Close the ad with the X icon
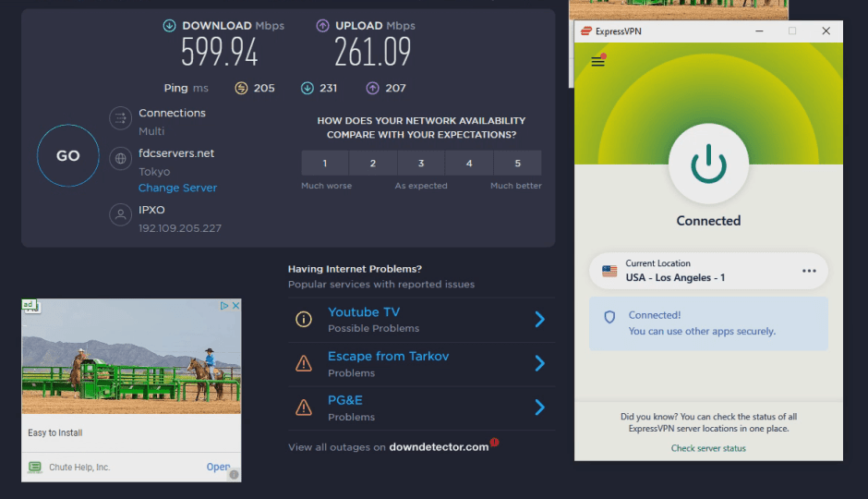The width and height of the screenshot is (868, 499). coord(235,306)
